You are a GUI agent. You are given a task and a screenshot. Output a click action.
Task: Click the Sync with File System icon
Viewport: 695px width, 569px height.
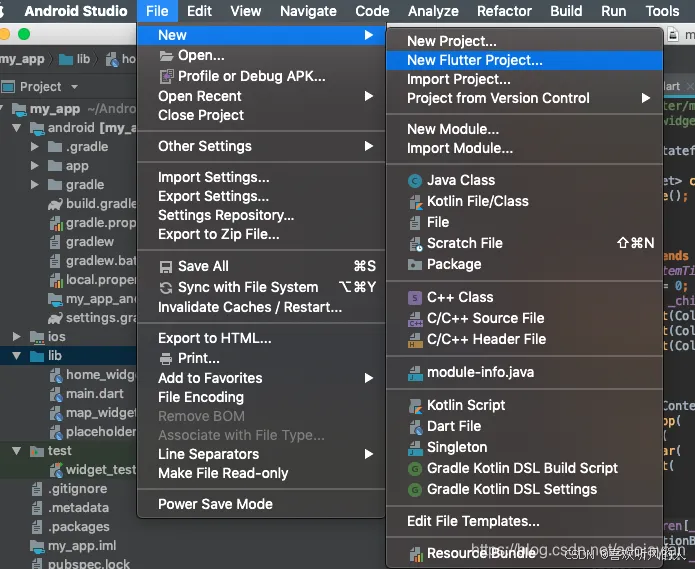click(x=166, y=288)
